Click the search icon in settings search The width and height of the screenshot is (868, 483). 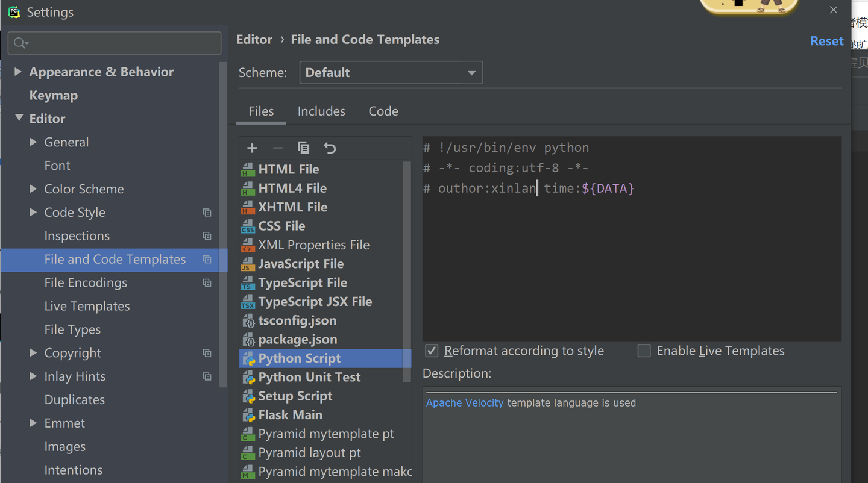click(20, 43)
